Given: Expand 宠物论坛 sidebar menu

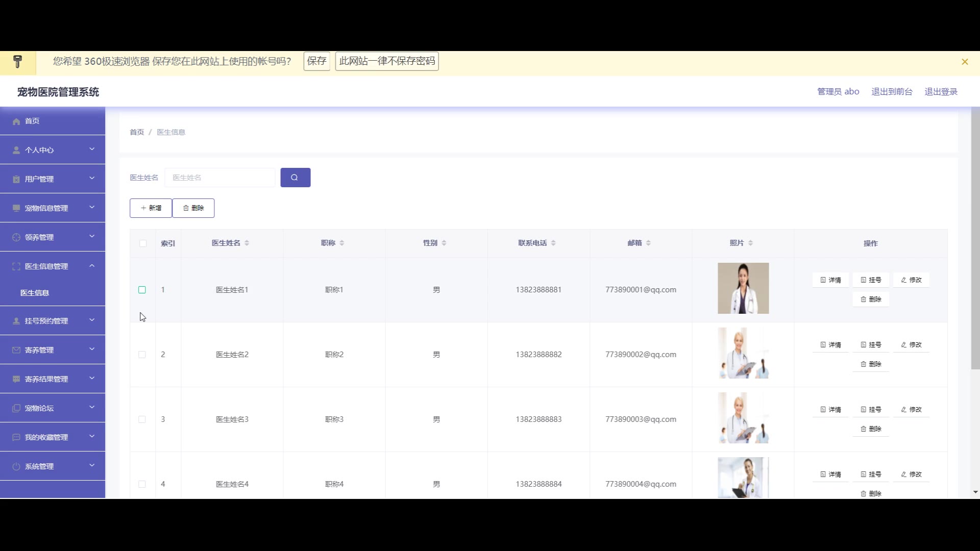Looking at the screenshot, I should (x=53, y=408).
